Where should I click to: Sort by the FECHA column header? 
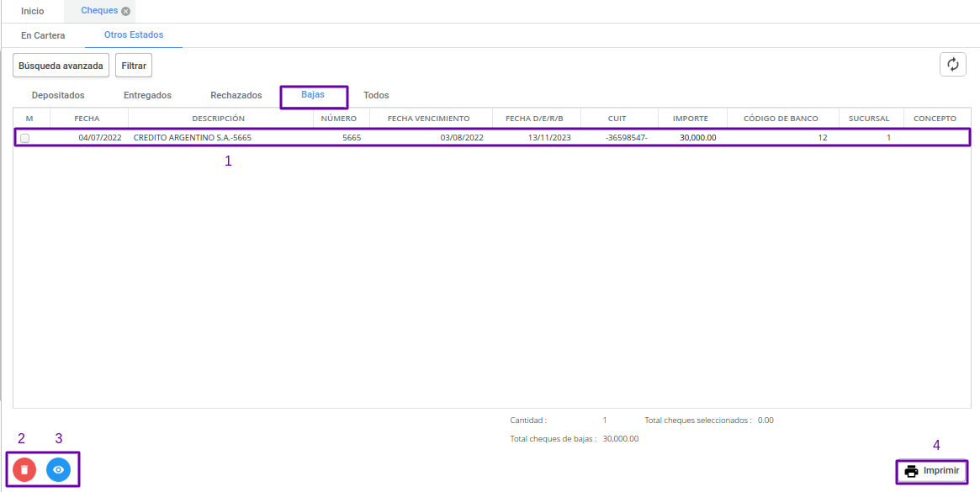coord(87,118)
